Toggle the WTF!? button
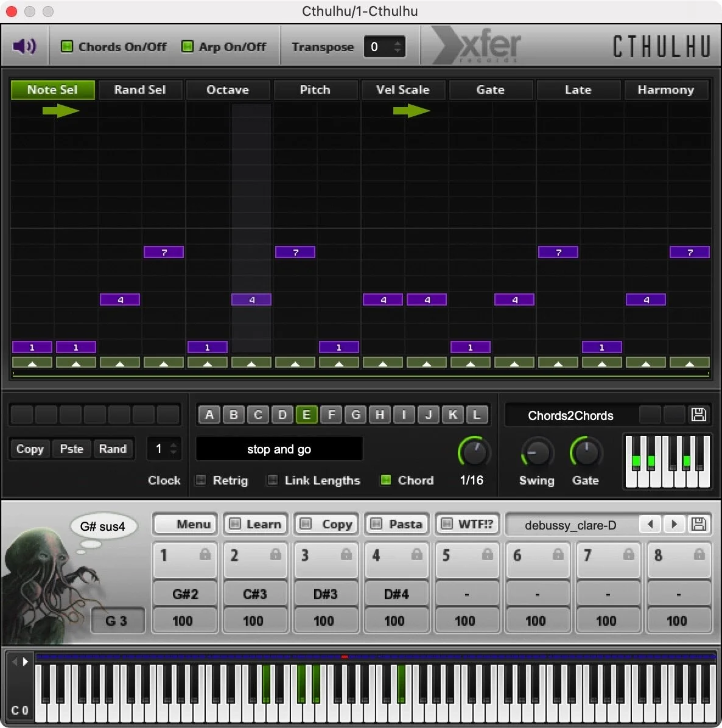This screenshot has width=722, height=728. click(467, 524)
